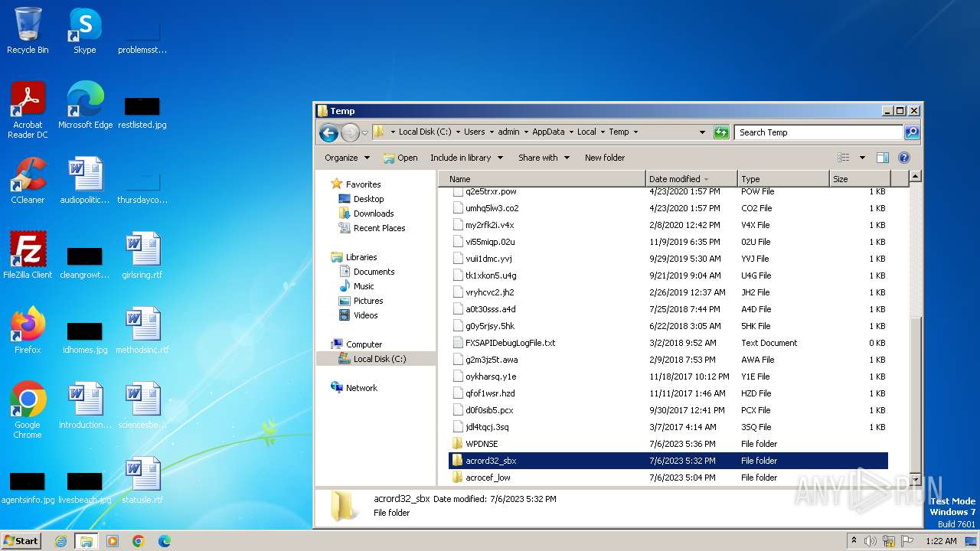Select the cleangrowt... desktop file
This screenshot has height=551, width=980.
85,262
